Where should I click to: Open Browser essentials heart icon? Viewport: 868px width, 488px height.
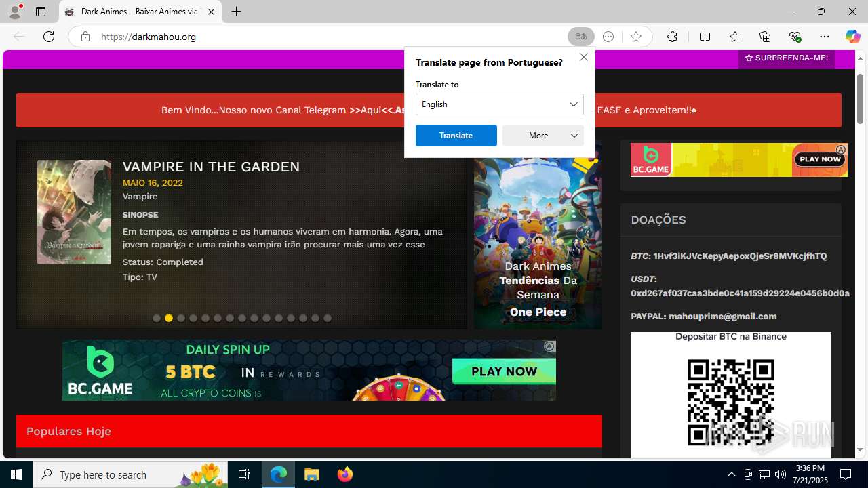click(x=795, y=37)
